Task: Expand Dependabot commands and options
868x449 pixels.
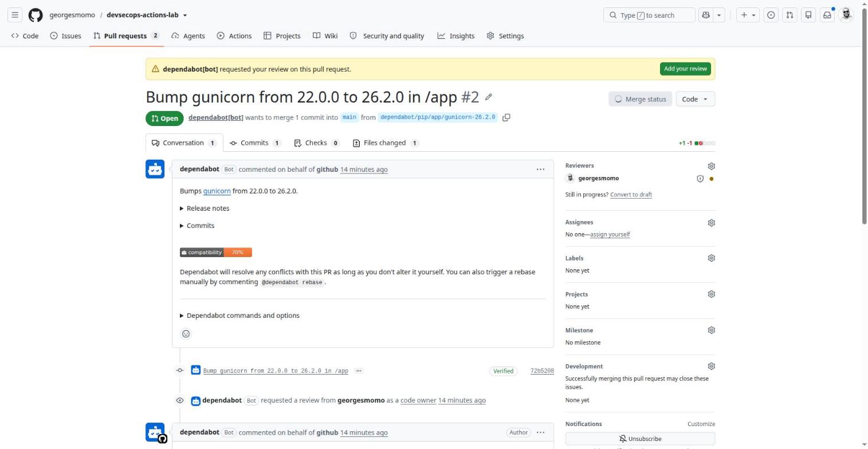Action: click(239, 316)
